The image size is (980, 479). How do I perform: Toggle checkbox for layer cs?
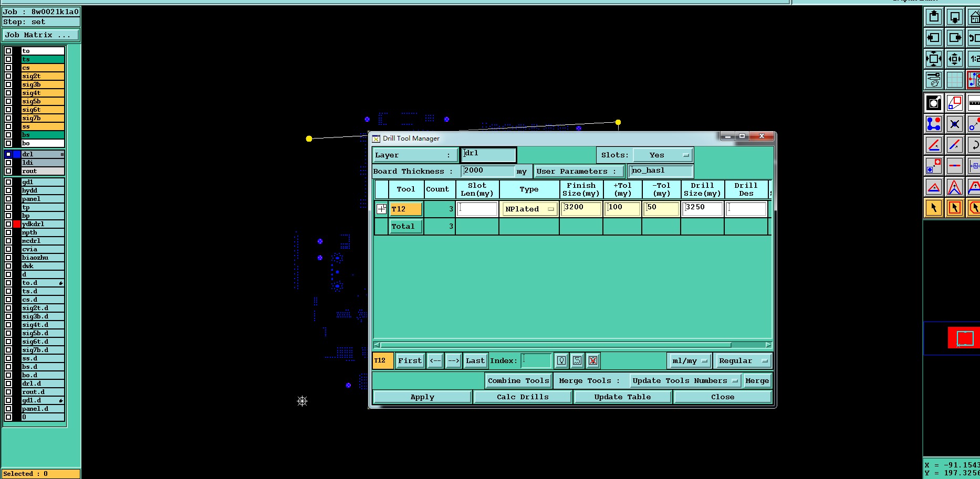click(8, 68)
